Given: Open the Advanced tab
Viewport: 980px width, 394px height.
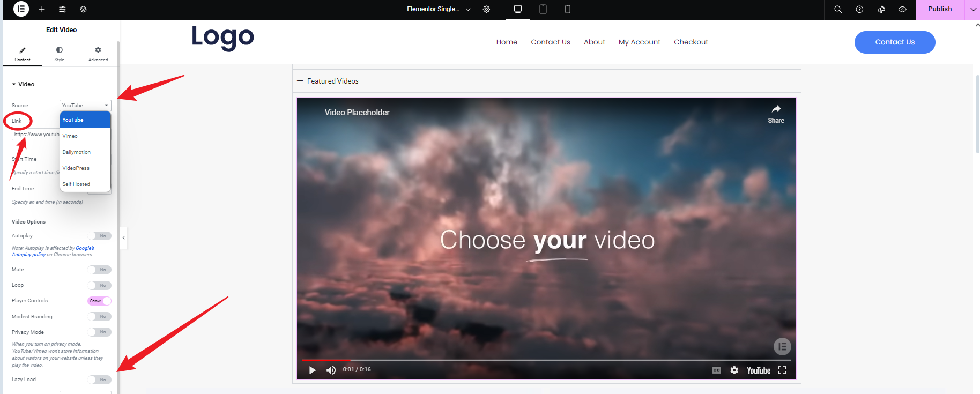Looking at the screenshot, I should [x=98, y=54].
